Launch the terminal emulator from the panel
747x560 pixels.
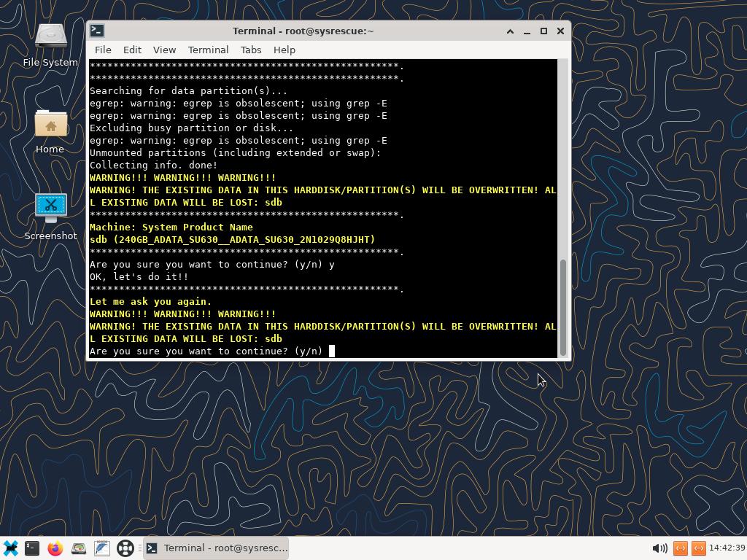(32, 548)
